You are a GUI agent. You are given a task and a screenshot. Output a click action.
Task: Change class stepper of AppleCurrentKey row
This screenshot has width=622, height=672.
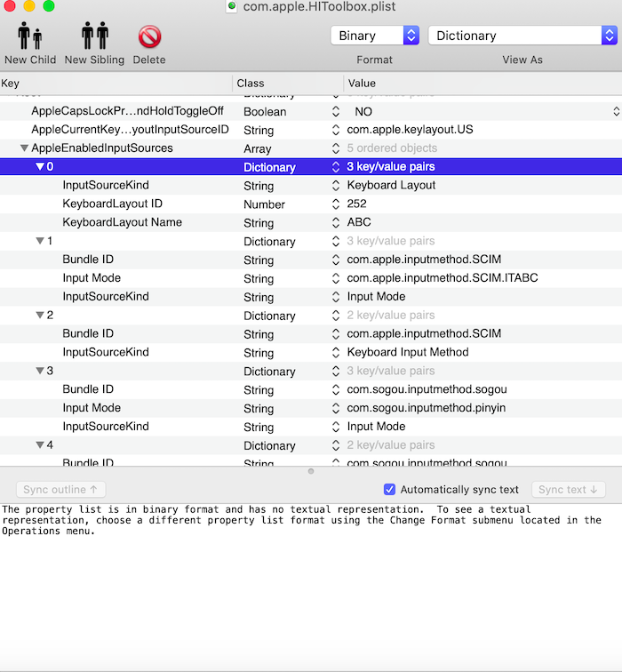[x=336, y=130]
